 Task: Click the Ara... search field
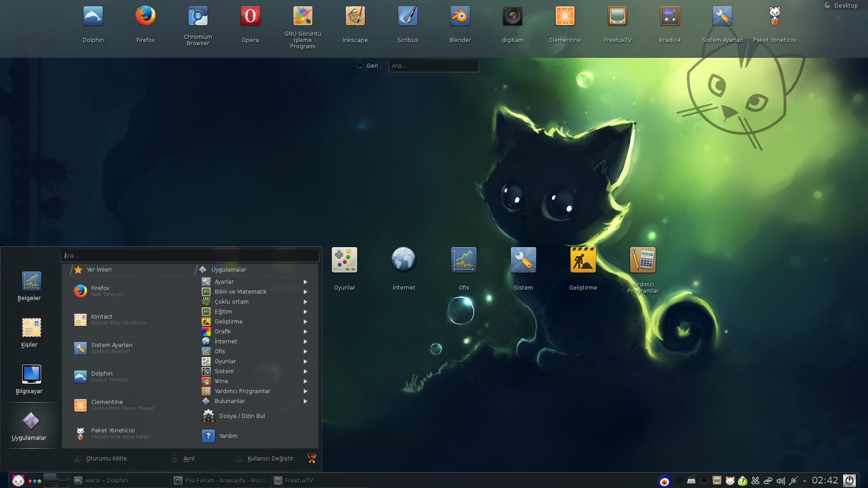[x=190, y=255]
